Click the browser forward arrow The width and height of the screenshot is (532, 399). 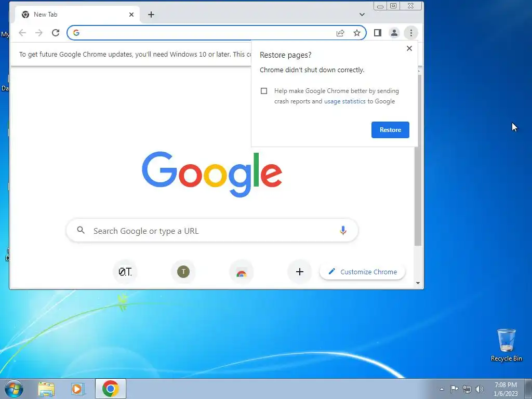click(39, 33)
